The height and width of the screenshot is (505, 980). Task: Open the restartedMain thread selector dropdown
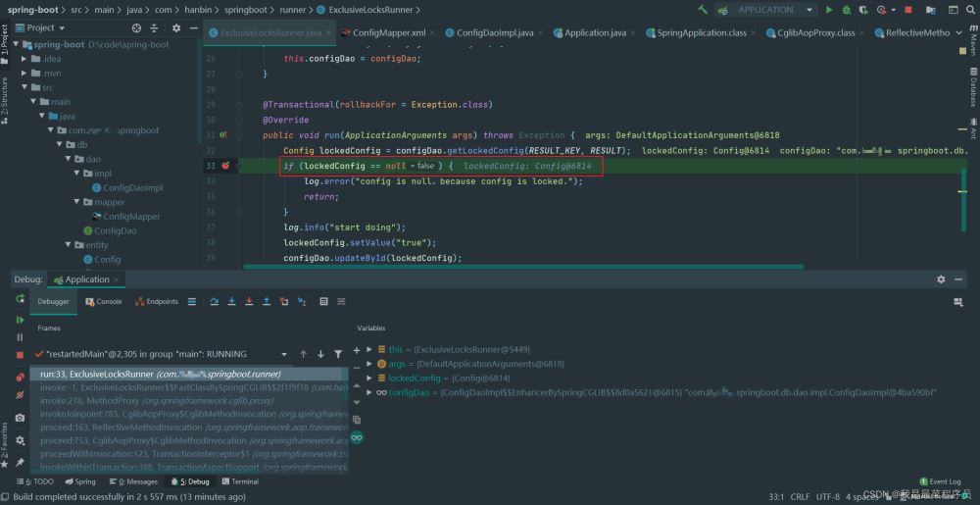point(284,354)
